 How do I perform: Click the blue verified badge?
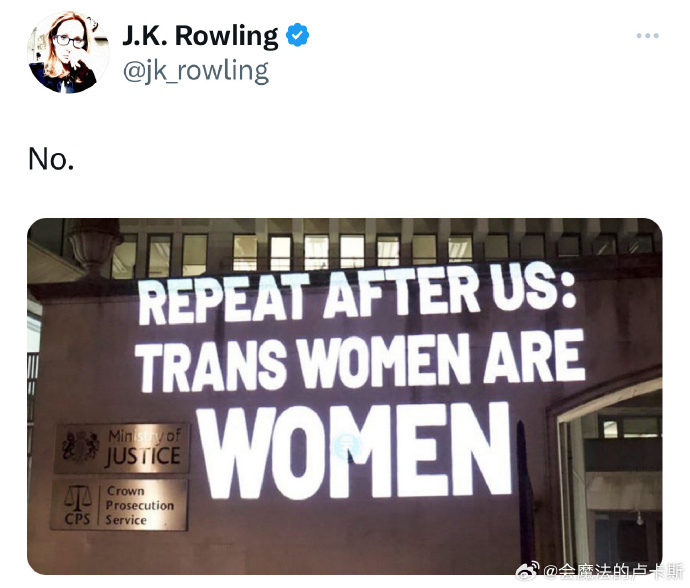(x=297, y=35)
